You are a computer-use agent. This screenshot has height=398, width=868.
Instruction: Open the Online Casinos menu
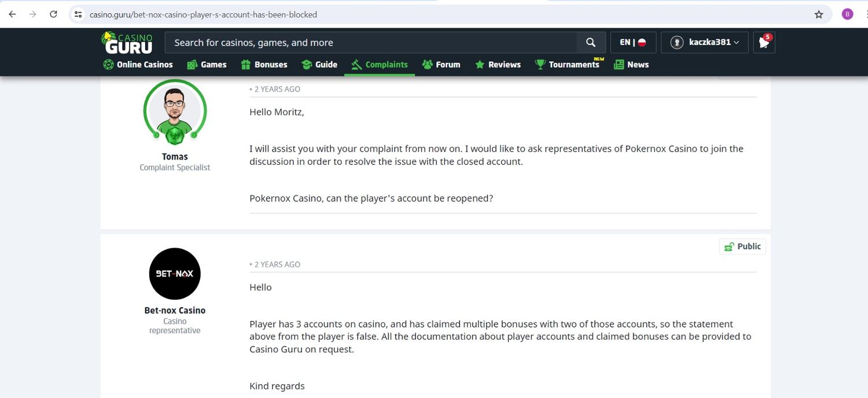click(x=138, y=65)
